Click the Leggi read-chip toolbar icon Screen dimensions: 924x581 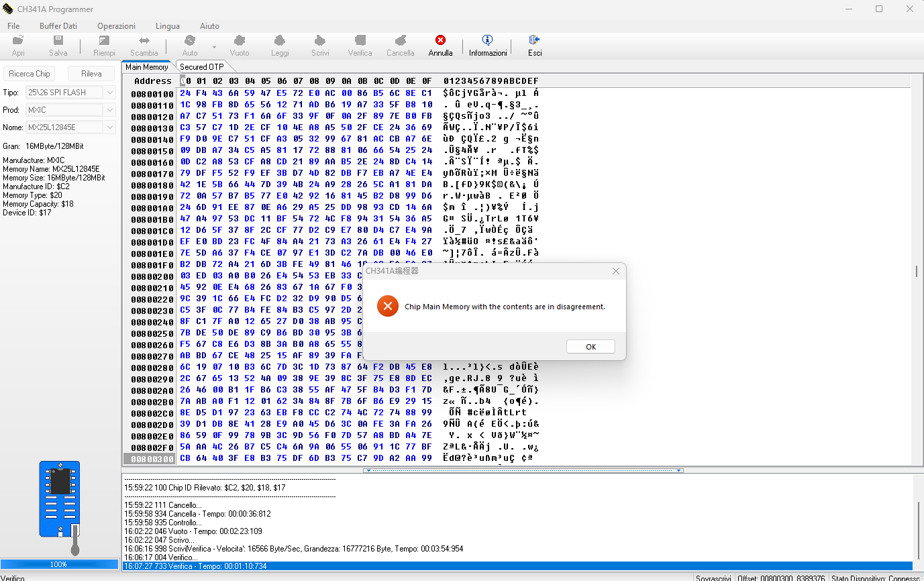tap(280, 46)
